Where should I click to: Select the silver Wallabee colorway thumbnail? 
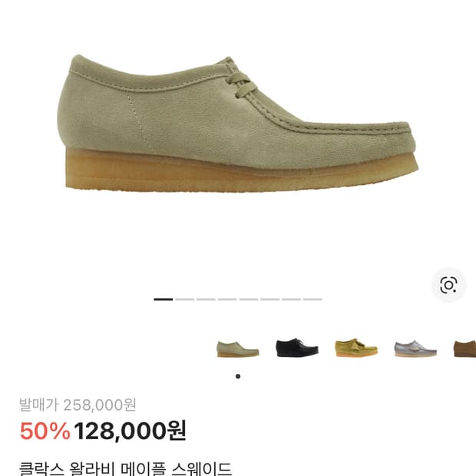[x=415, y=349]
